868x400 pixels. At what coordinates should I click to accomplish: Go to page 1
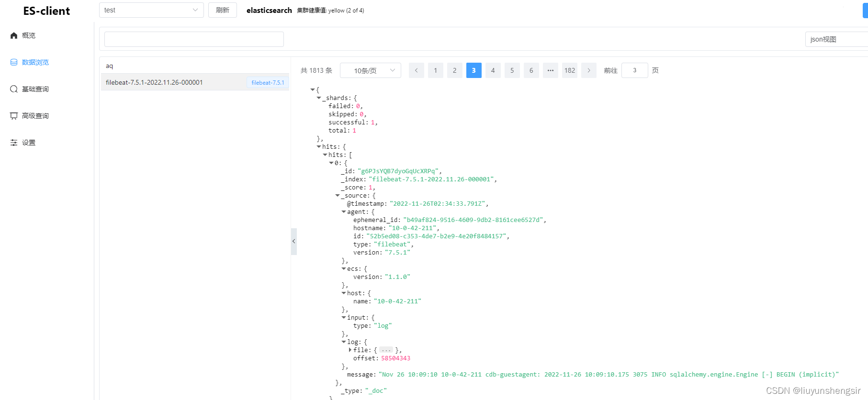coord(436,70)
